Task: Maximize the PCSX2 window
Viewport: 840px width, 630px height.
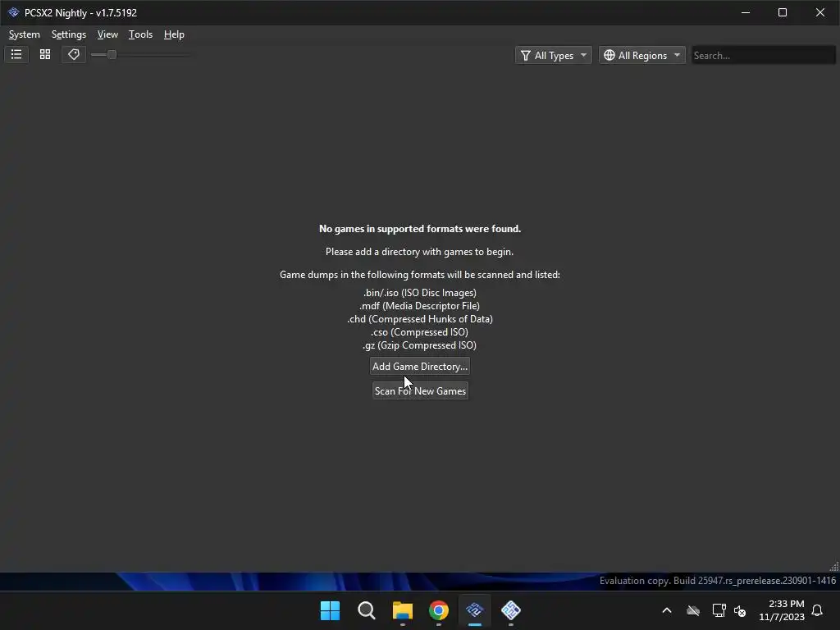Action: coord(783,12)
